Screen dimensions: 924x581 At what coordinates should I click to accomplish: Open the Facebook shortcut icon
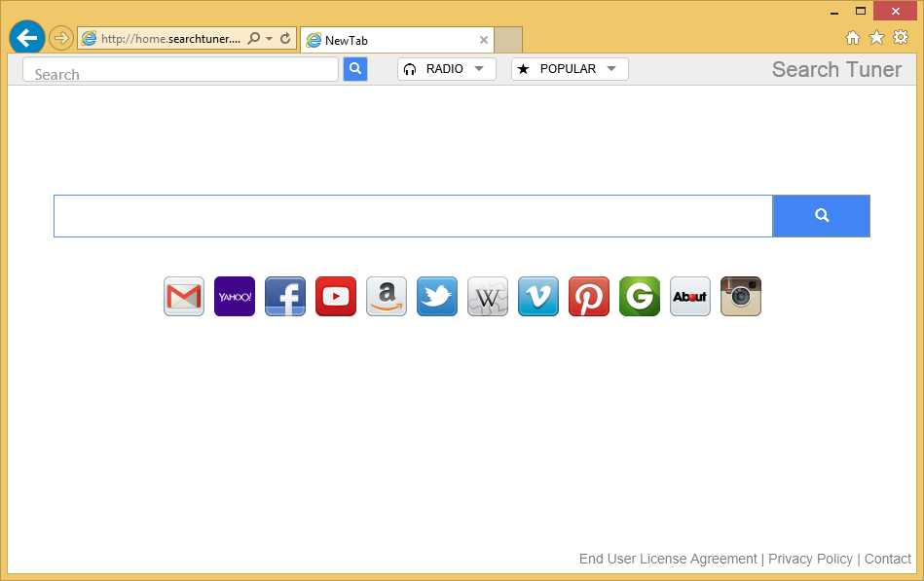(x=285, y=297)
